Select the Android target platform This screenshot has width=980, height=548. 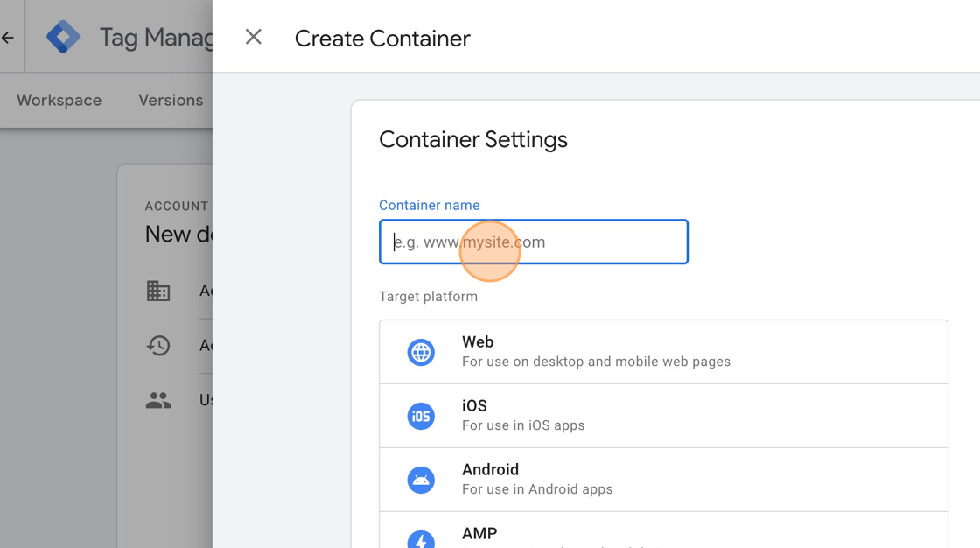(664, 480)
